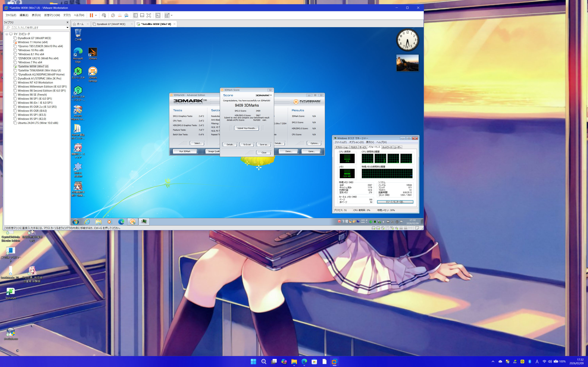Open the dropdown arrow beside the pause button
This screenshot has height=367, width=588.
pyautogui.click(x=96, y=15)
